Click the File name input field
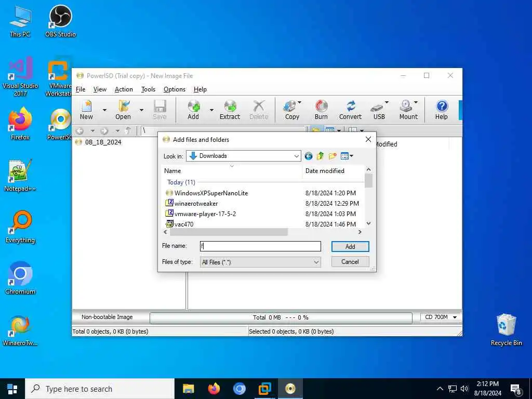Viewport: 532px width, 399px height. [260, 246]
